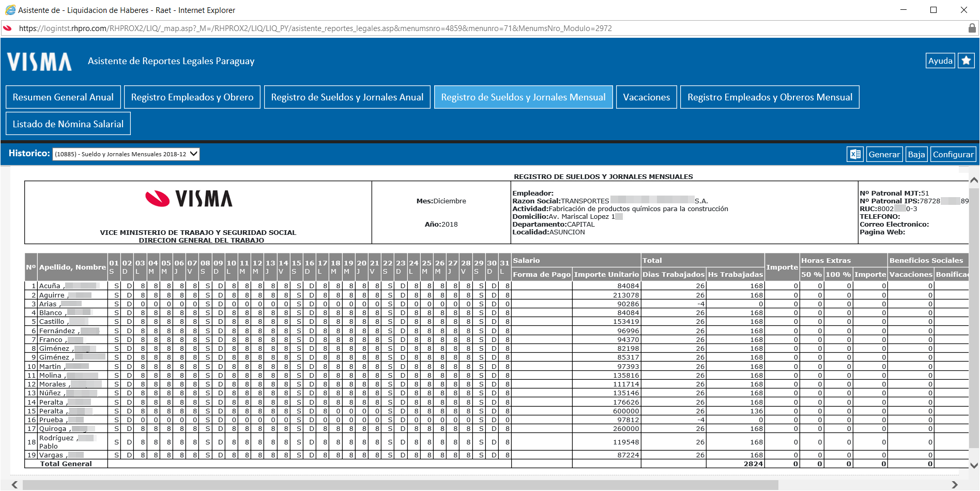Viewport: 980px width, 491px height.
Task: Click Internet Explorer window icon
Action: point(10,10)
